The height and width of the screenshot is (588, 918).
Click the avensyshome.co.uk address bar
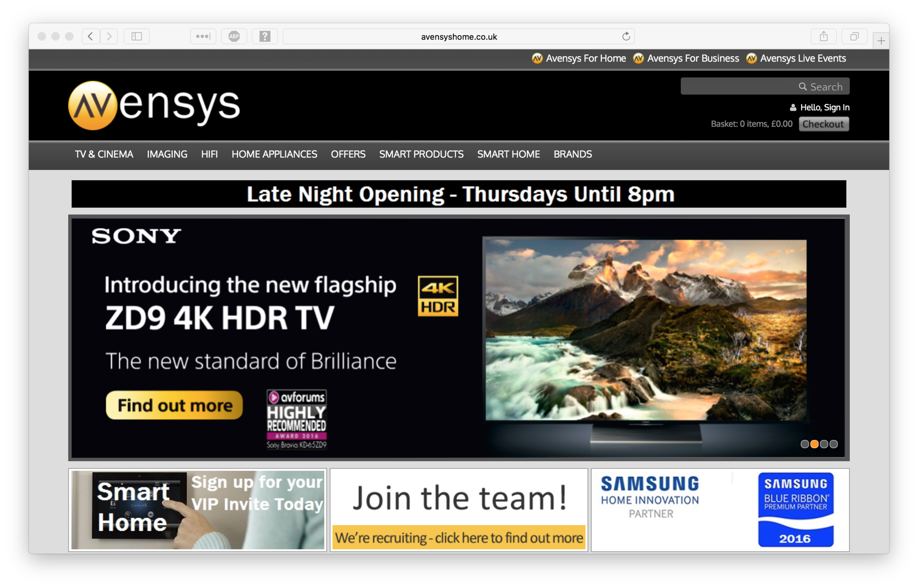tap(459, 36)
